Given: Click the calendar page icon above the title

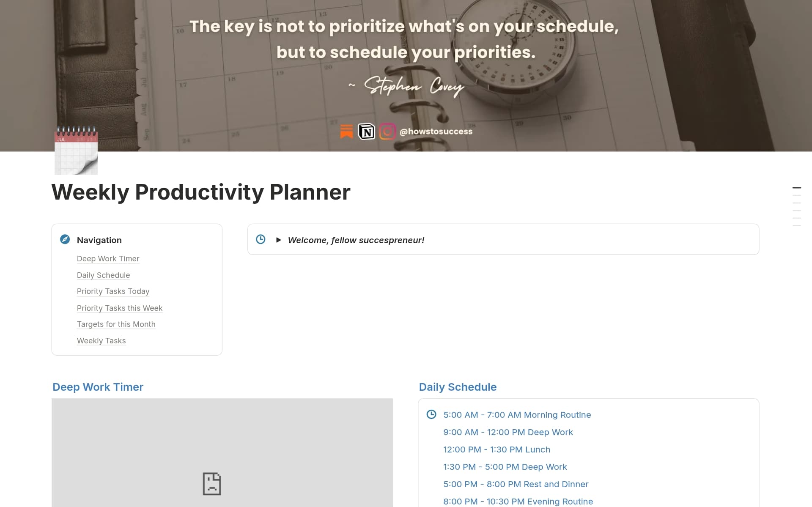Looking at the screenshot, I should point(76,151).
